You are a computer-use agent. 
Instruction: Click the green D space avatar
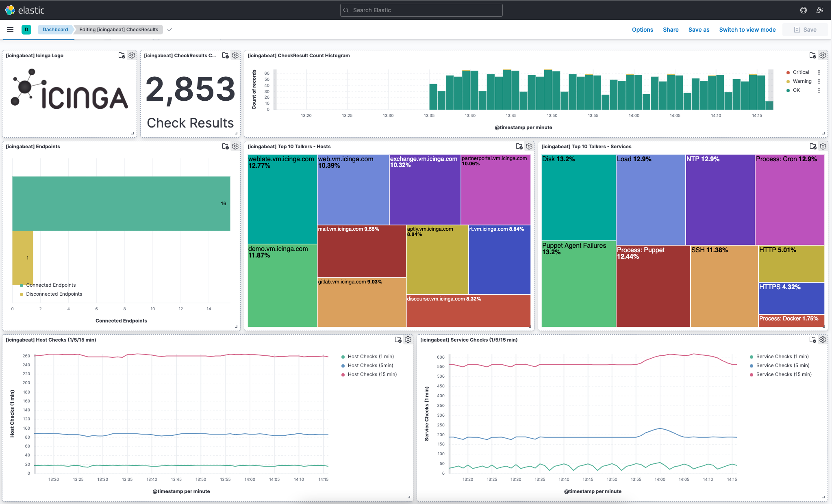pos(26,30)
